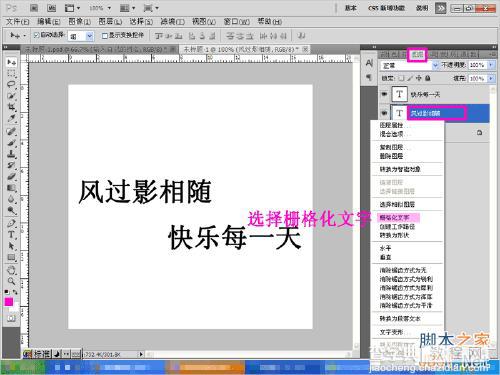Toggle lock all for layer
The image size is (500, 375).
coord(428,78)
